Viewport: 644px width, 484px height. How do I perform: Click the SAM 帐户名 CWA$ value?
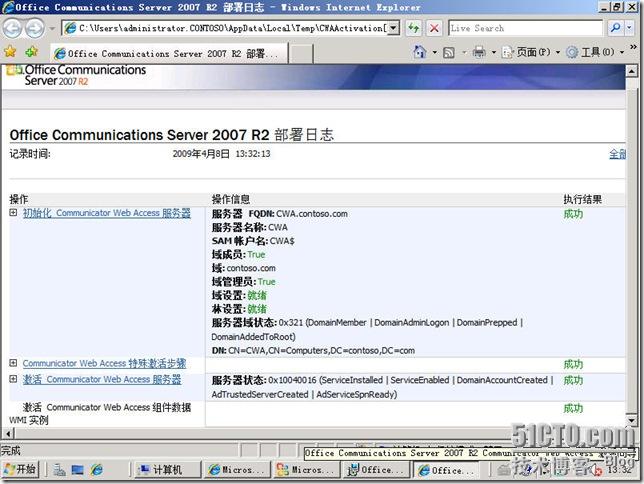pyautogui.click(x=282, y=241)
